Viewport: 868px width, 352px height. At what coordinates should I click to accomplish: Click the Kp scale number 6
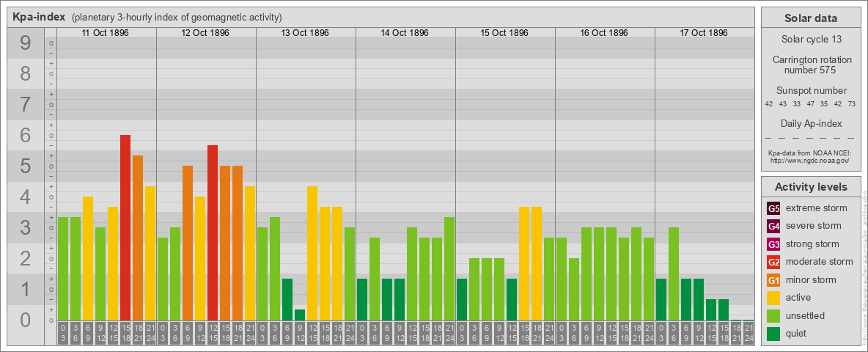coord(26,136)
